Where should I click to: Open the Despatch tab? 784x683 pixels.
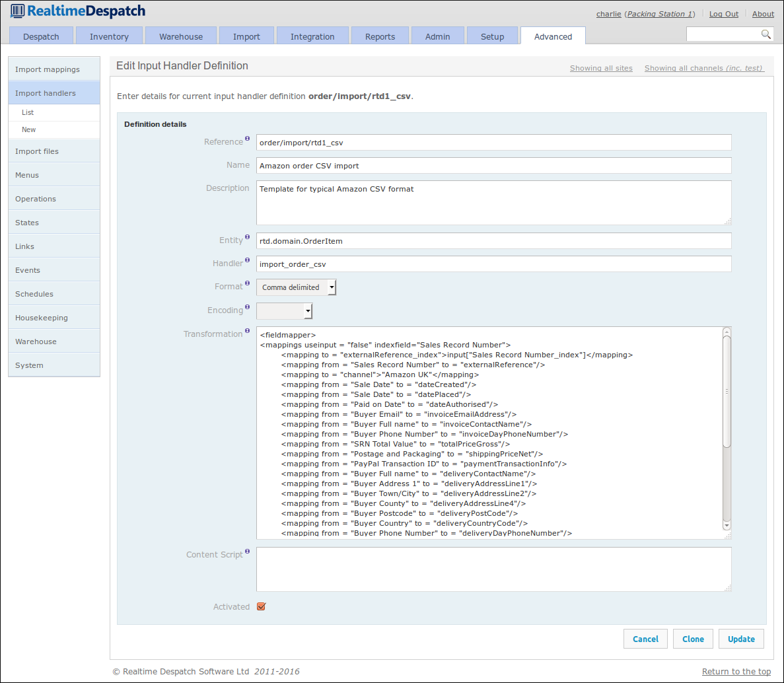41,36
